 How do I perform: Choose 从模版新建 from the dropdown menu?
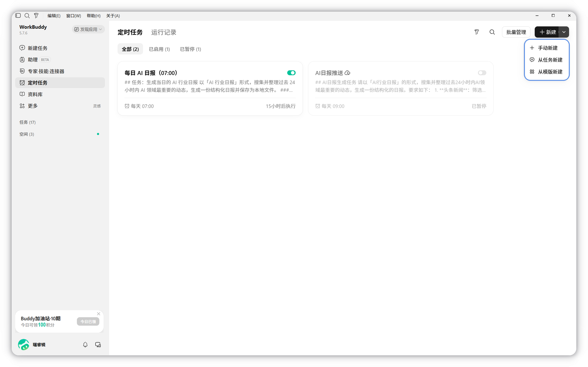point(547,72)
